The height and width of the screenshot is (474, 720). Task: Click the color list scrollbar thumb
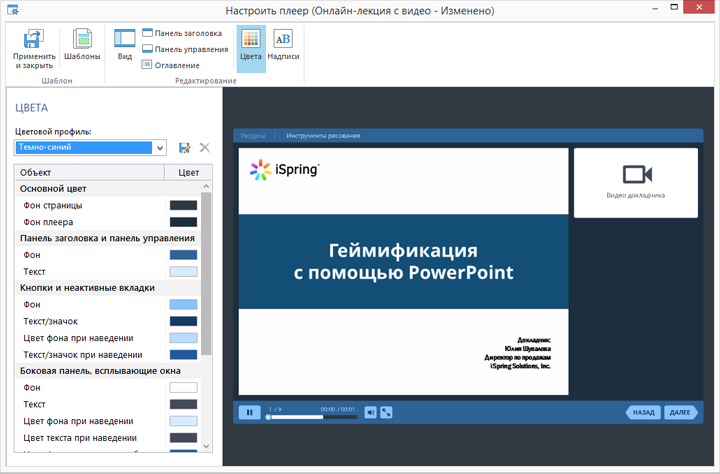[206, 274]
